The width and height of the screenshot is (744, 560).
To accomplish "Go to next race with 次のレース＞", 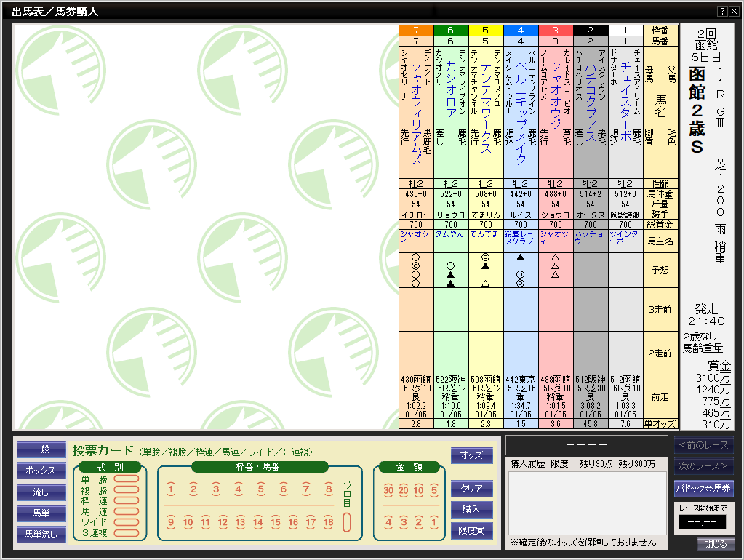I will (x=703, y=466).
